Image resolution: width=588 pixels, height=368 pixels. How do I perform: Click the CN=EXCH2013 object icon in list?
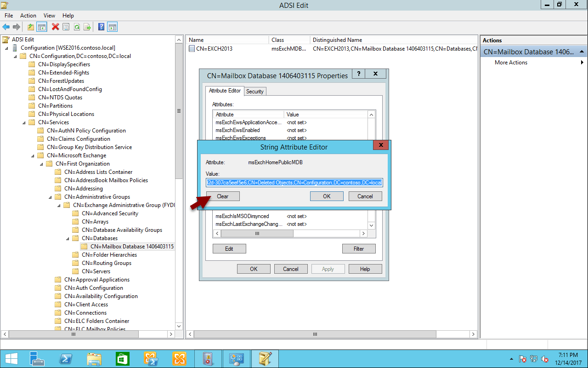(192, 49)
